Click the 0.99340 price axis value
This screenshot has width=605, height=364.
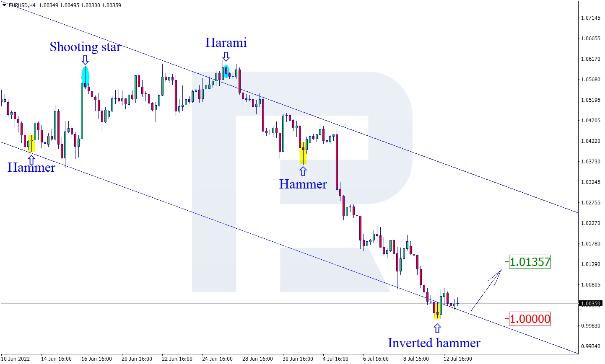[x=590, y=346]
